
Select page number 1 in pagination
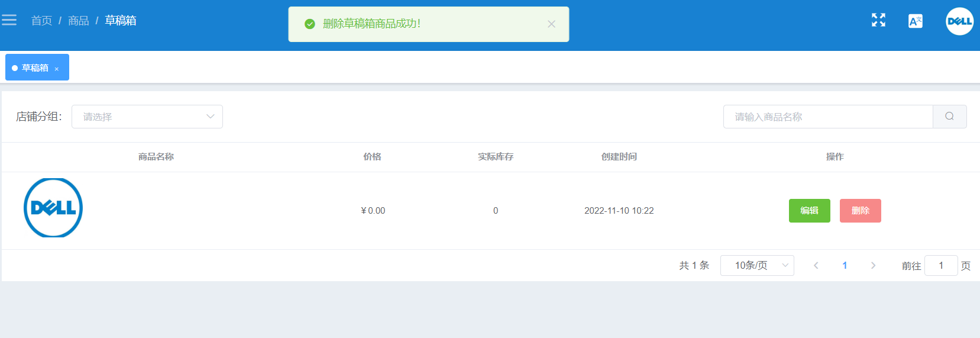click(845, 265)
